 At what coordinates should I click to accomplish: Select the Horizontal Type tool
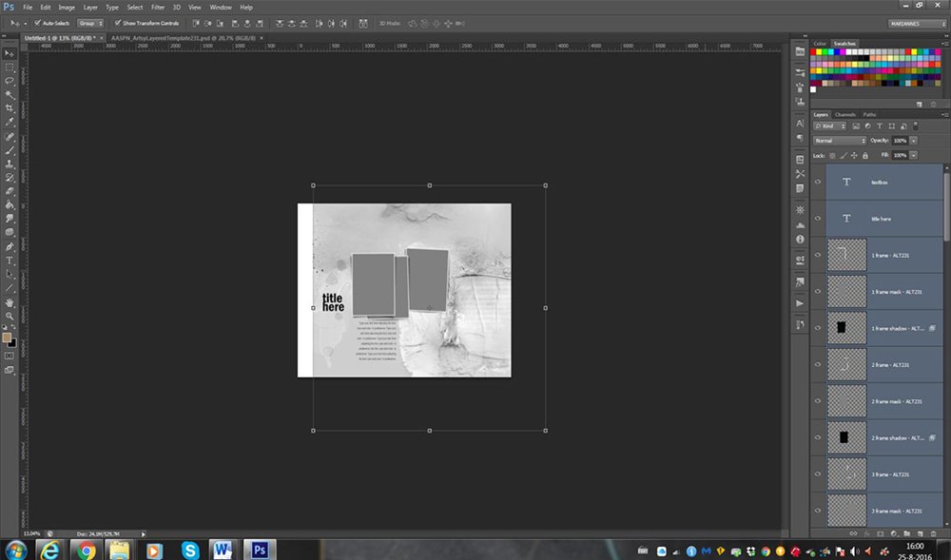coord(10,261)
